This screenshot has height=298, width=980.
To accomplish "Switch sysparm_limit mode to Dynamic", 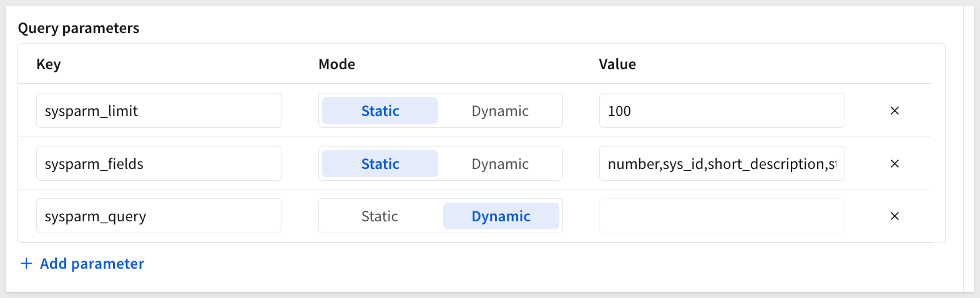I will (x=500, y=110).
